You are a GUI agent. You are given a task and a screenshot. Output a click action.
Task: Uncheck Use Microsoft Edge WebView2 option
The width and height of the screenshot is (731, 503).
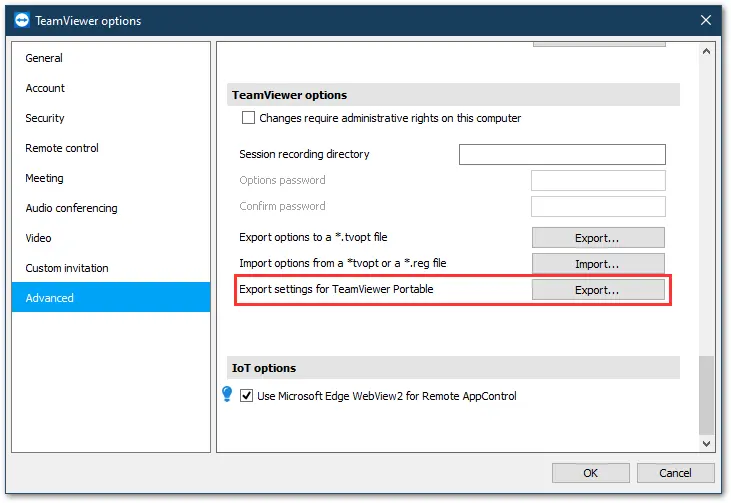(246, 396)
